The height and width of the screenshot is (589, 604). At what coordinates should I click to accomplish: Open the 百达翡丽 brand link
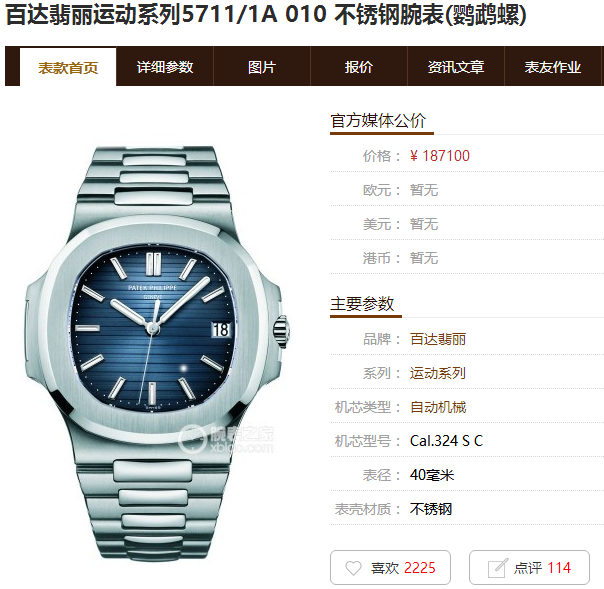point(438,339)
